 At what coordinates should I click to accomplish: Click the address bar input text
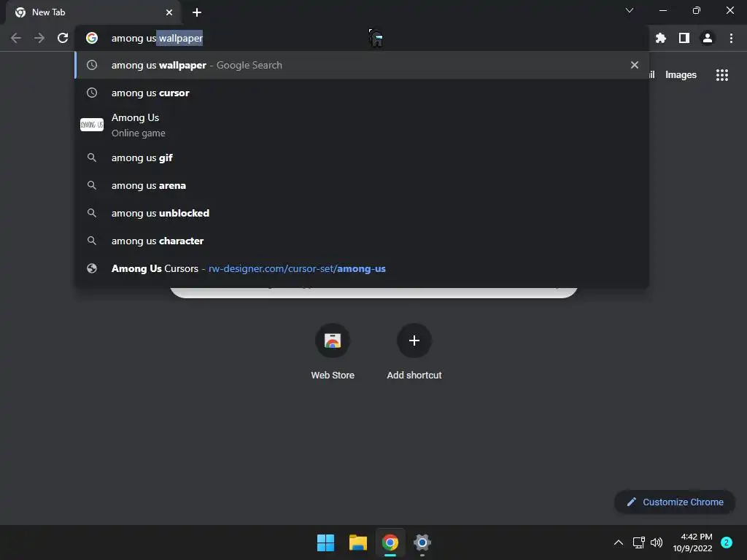158,38
